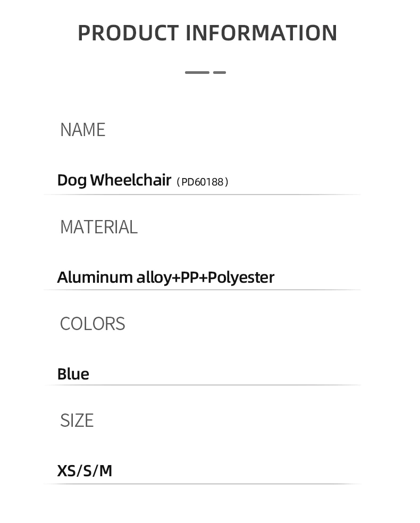Image resolution: width=420 pixels, height=523 pixels.
Task: Click the PP material text
Action: click(x=190, y=277)
